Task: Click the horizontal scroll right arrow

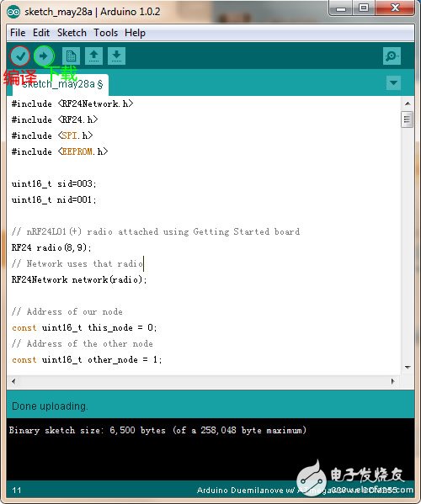Action: 392,381
